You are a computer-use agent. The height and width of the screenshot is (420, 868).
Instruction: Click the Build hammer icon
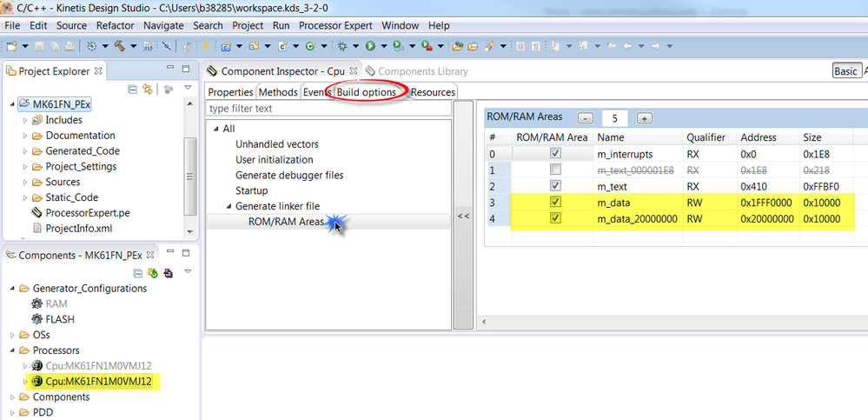(x=120, y=46)
